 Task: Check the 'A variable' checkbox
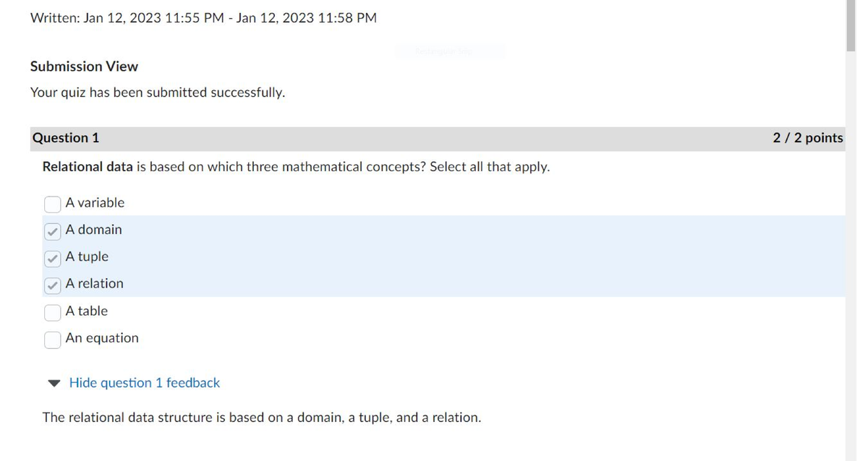53,204
